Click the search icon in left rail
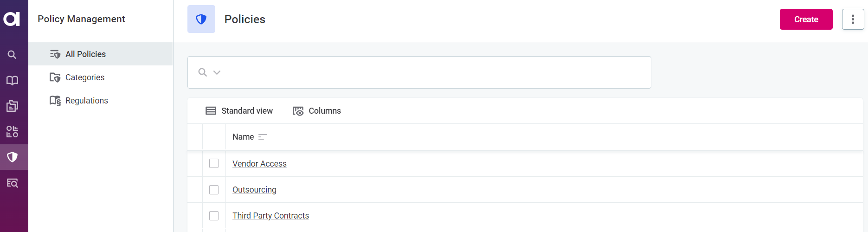 (12, 55)
